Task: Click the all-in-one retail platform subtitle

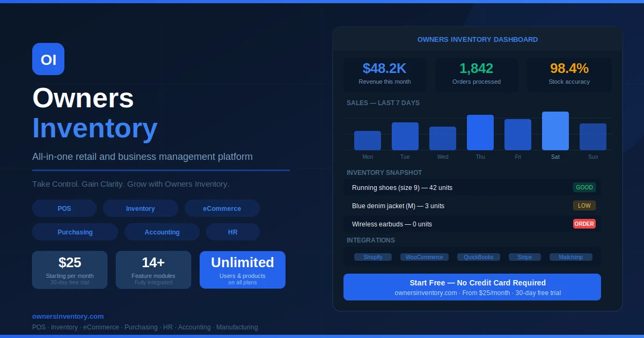Action: [142, 157]
